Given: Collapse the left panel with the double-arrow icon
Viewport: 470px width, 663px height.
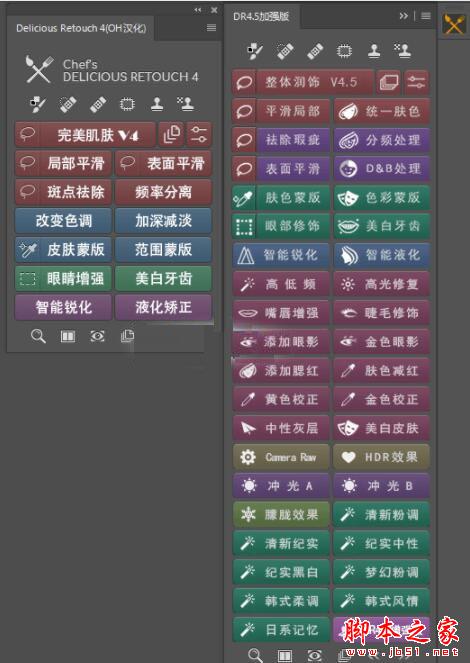Looking at the screenshot, I should click(198, 10).
